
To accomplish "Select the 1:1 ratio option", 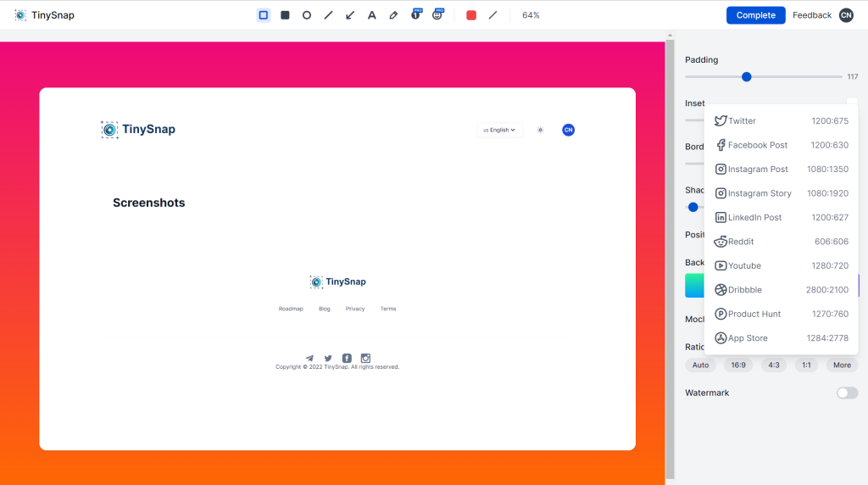I will 806,365.
